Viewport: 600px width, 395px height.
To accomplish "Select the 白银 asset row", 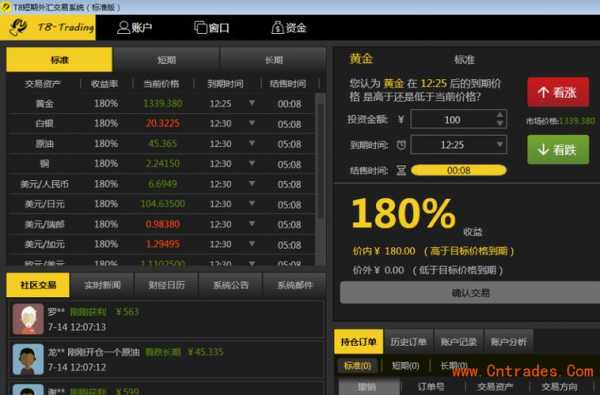I will 161,124.
